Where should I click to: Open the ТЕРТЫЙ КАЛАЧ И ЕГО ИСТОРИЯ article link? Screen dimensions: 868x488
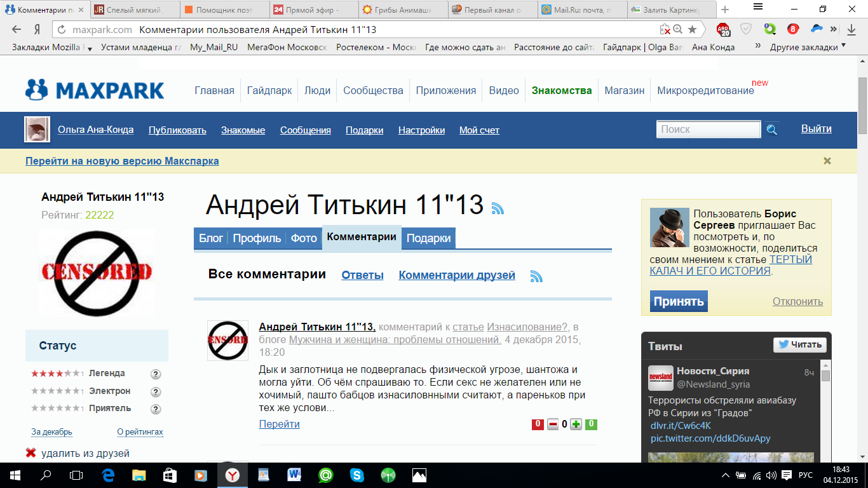point(731,265)
